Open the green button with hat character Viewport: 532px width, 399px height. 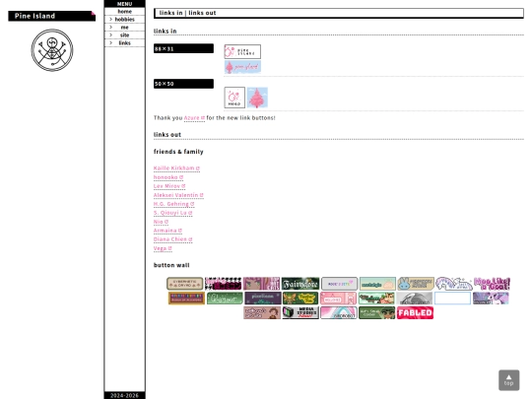(377, 312)
